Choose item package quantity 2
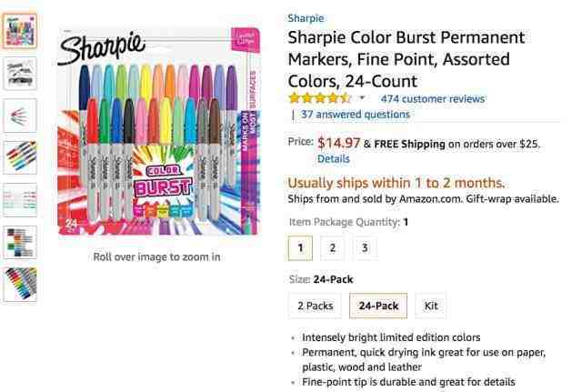Screen dimensions: 582x392 [x=332, y=247]
